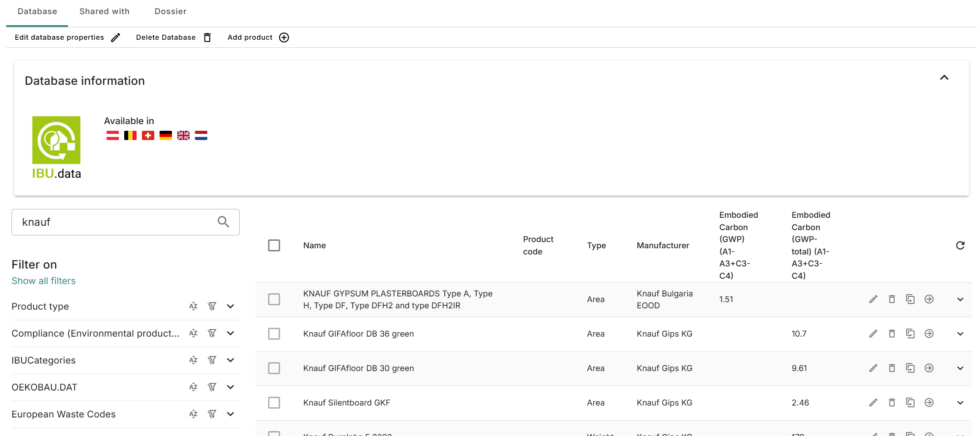This screenshot has height=436, width=980.
Task: Duplicate KNAUF GYPSUM PLASTERBOARDS row with copy icon
Action: (910, 300)
